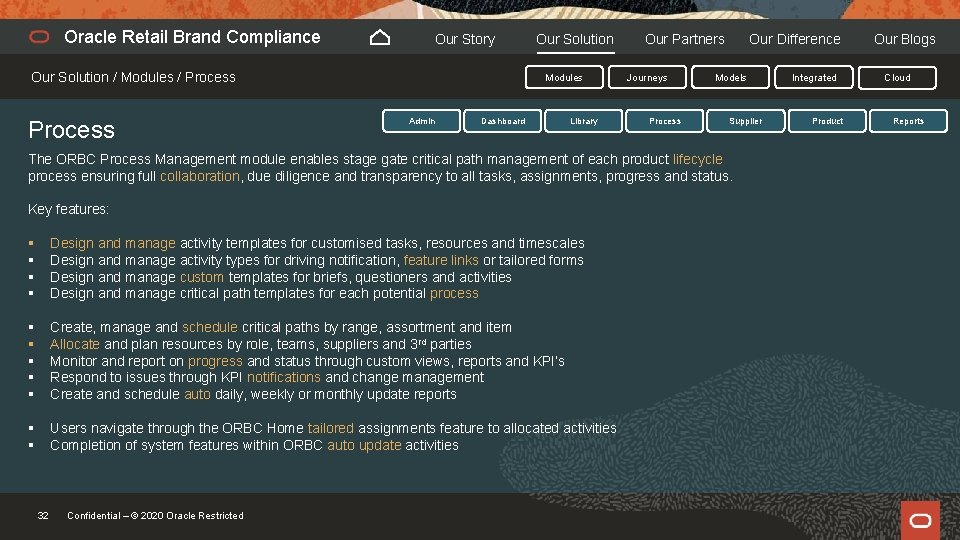
Task: Switch to the Library module tab
Action: point(583,121)
